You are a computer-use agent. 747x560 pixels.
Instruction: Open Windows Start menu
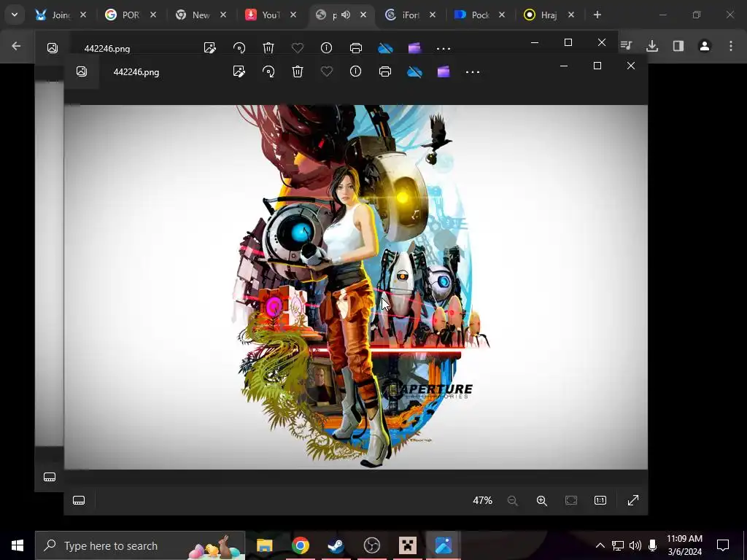pyautogui.click(x=18, y=545)
